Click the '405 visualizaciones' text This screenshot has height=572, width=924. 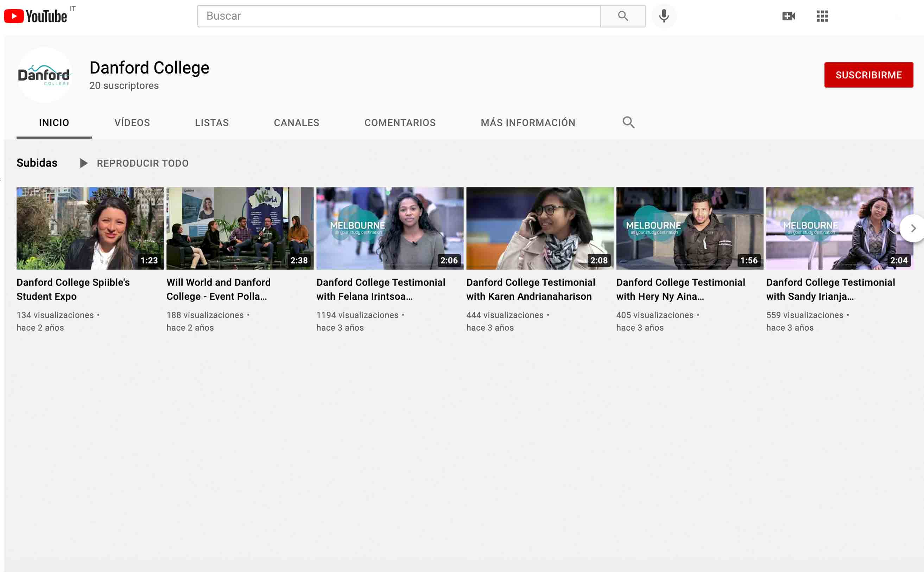click(x=655, y=315)
